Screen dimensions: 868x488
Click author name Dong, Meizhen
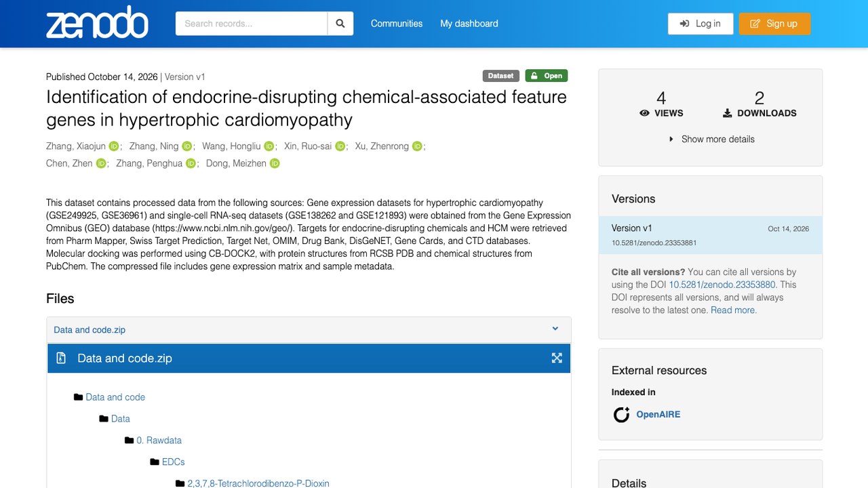236,163
